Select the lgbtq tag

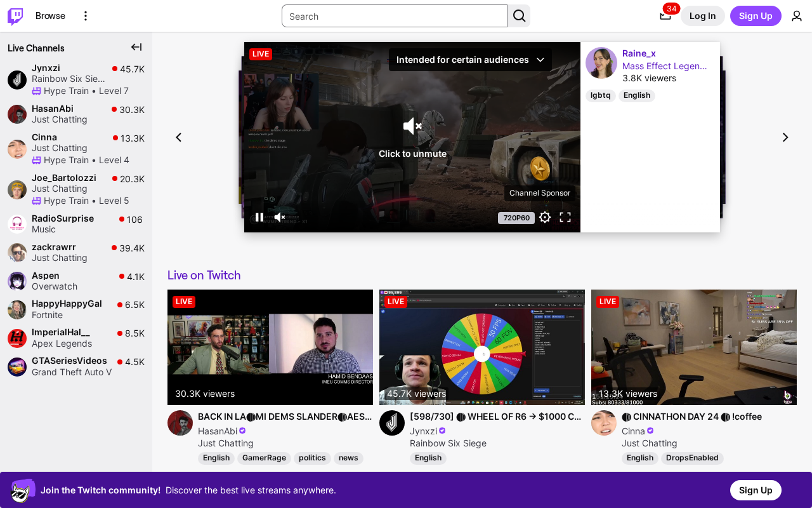click(600, 95)
